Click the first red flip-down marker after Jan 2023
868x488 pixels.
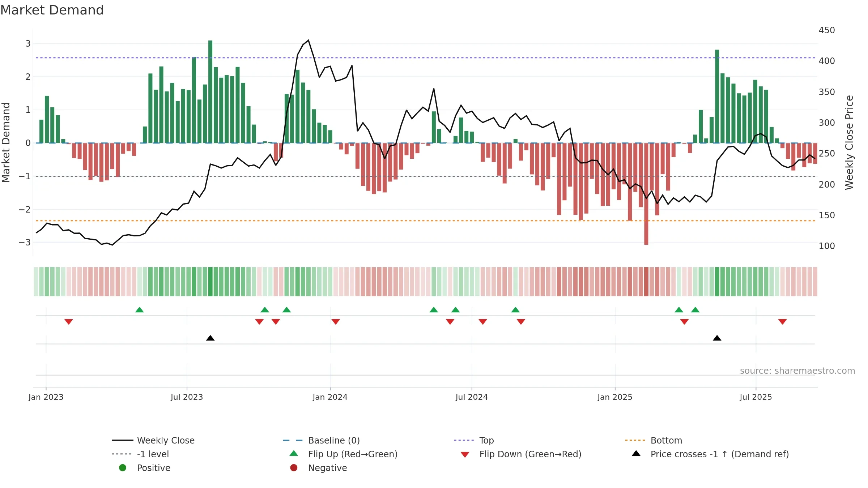pyautogui.click(x=68, y=322)
